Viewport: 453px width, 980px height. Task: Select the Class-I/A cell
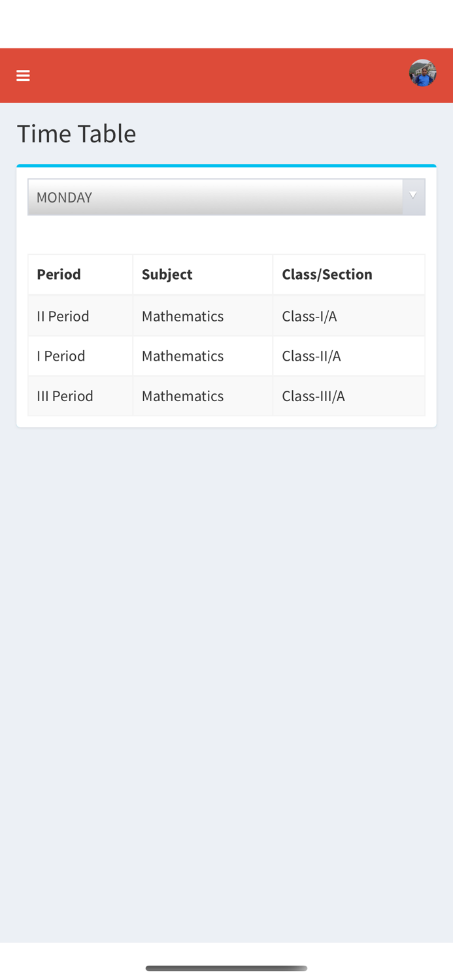coord(309,316)
